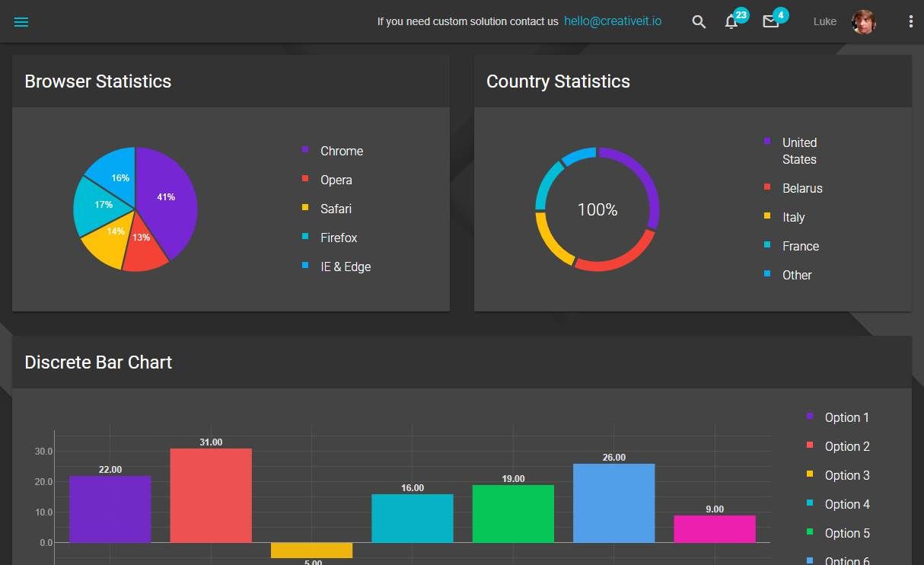Viewport: 924px width, 565px height.
Task: Click the 100% donut center label
Action: pyautogui.click(x=597, y=209)
